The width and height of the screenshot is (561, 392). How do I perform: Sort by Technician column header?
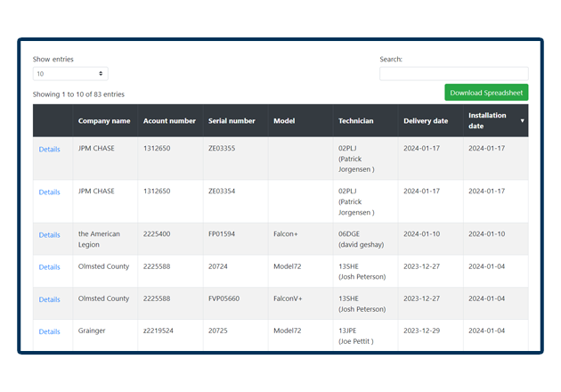(356, 121)
